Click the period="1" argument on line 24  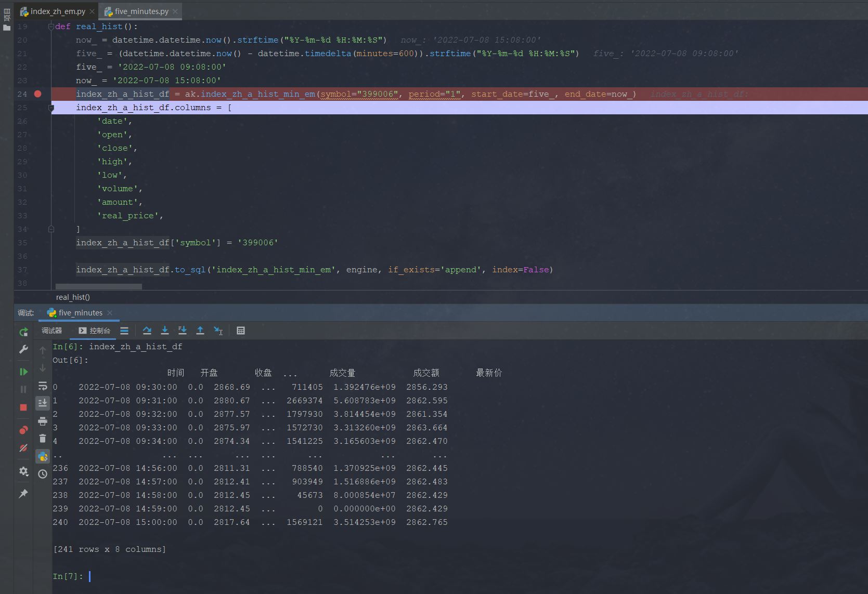tap(435, 94)
